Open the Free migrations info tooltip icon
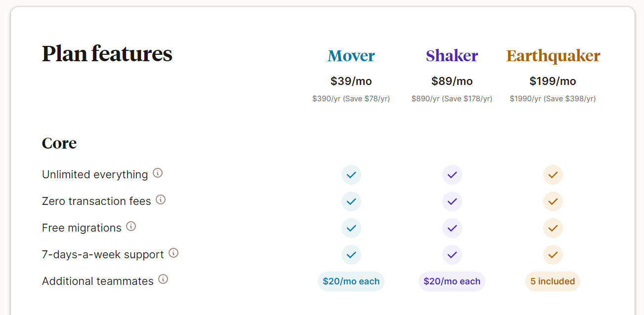The width and height of the screenshot is (644, 315). (131, 227)
